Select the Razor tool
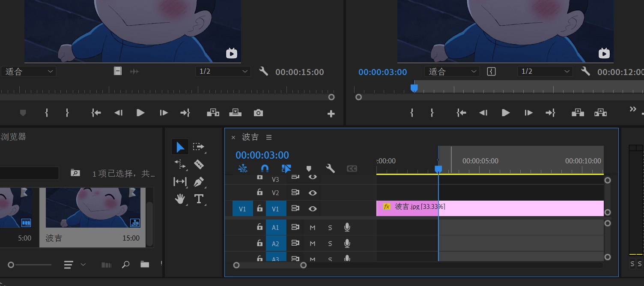The image size is (644, 286). pyautogui.click(x=199, y=164)
